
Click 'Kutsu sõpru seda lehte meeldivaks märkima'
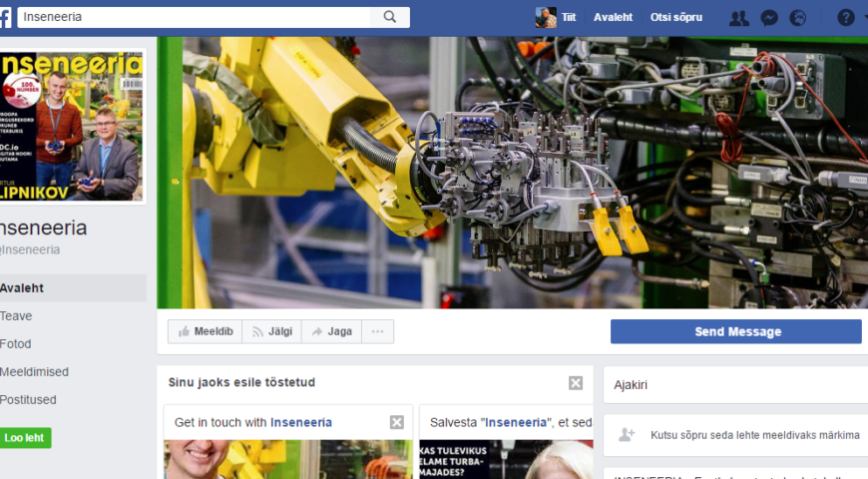pyautogui.click(x=755, y=435)
